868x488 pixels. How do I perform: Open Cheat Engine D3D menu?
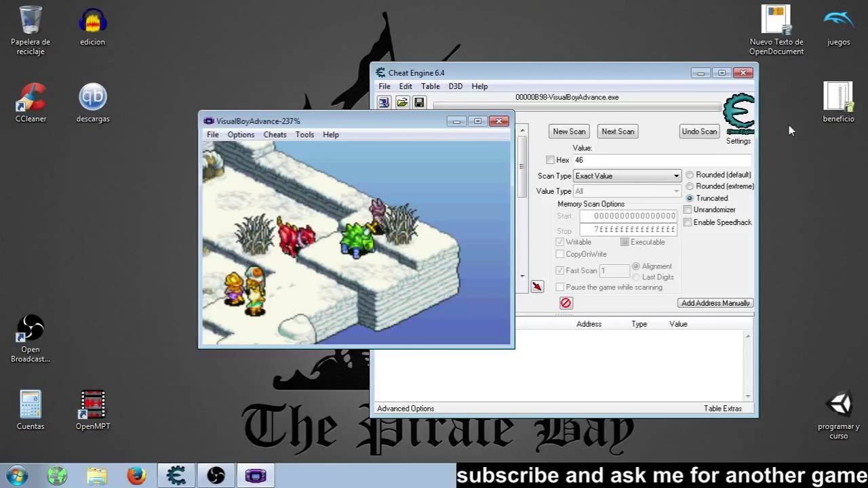456,86
